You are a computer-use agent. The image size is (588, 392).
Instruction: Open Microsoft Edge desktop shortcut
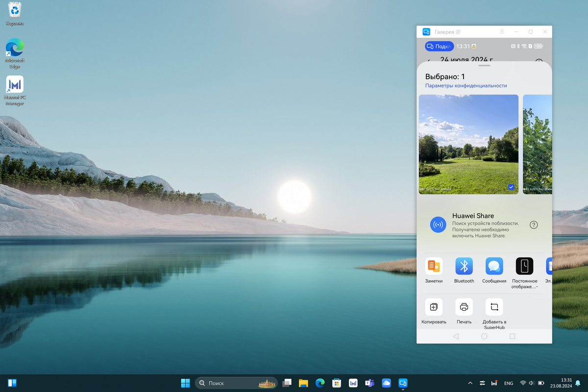15,53
